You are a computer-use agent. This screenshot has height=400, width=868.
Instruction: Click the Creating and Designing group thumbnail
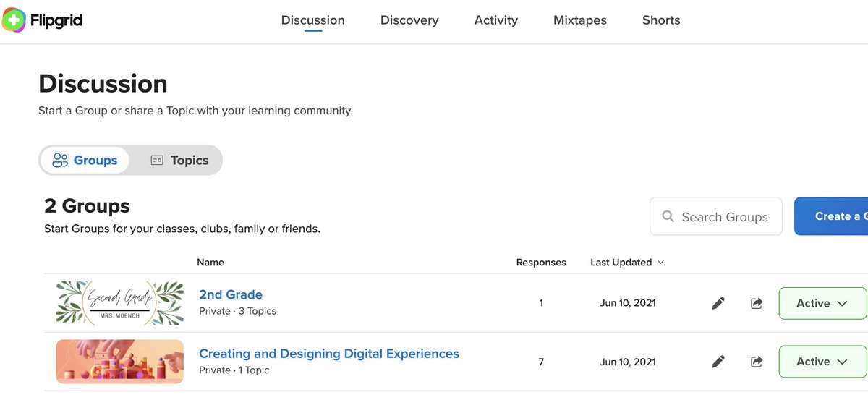coord(119,361)
